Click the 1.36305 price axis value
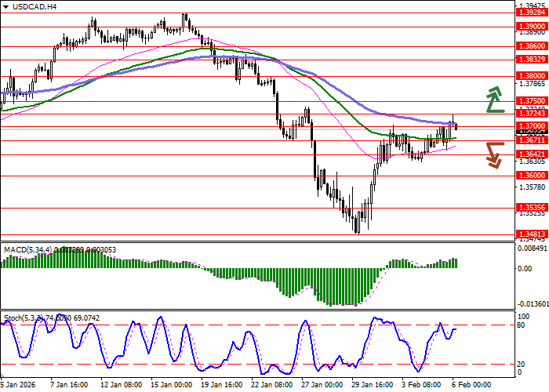 [x=533, y=162]
